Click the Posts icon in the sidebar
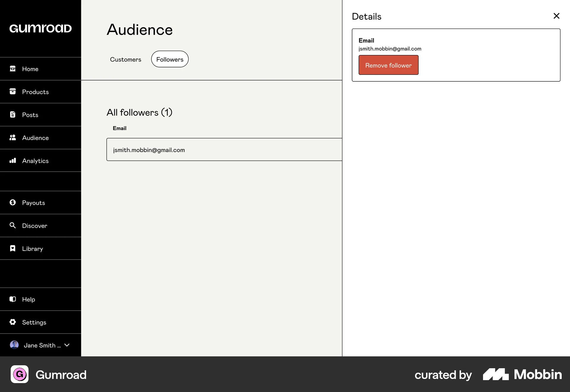570x392 pixels. (13, 115)
